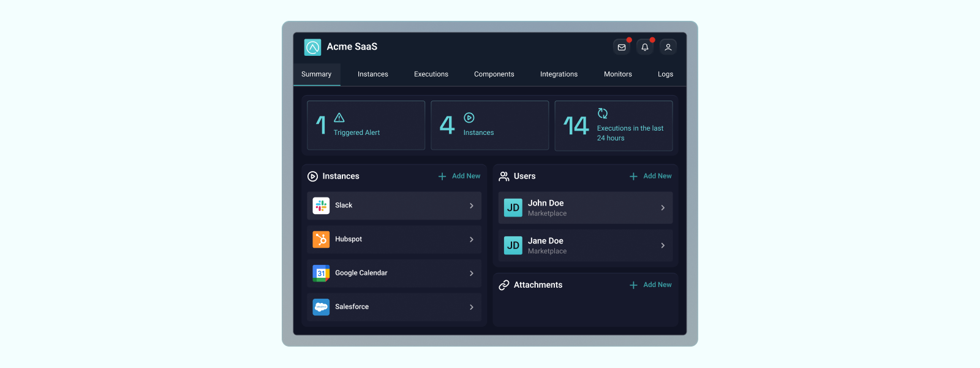
Task: Click Jane Doe's JD avatar
Action: [513, 245]
